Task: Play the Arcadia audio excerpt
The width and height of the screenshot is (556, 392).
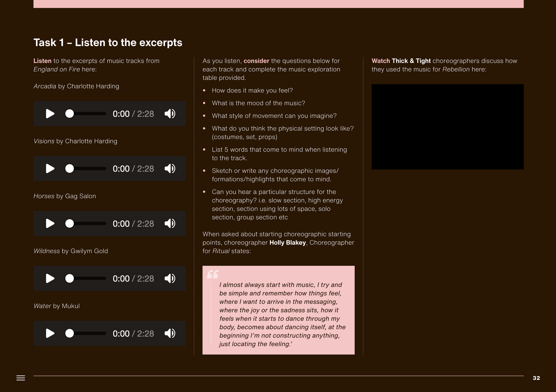Action: pos(50,114)
